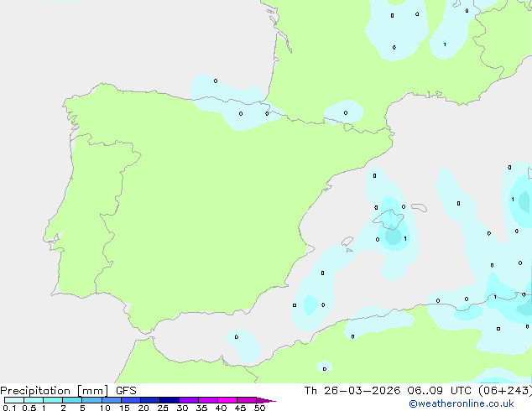Click the '45' legend scale label
This screenshot has width=532, height=411.
click(240, 408)
